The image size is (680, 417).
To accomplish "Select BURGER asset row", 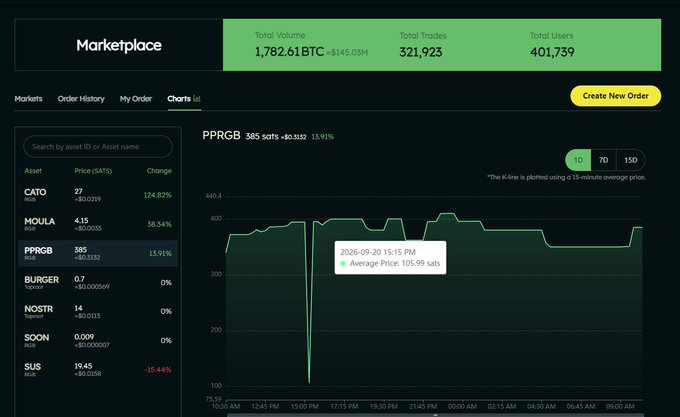I will click(98, 282).
